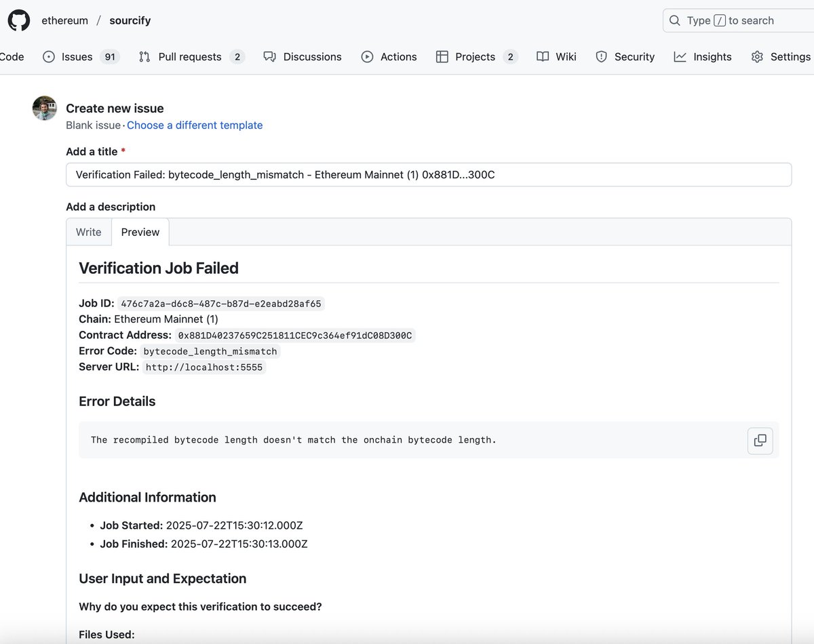Copy the error details code block
Screen dimensions: 814x644
point(760,441)
